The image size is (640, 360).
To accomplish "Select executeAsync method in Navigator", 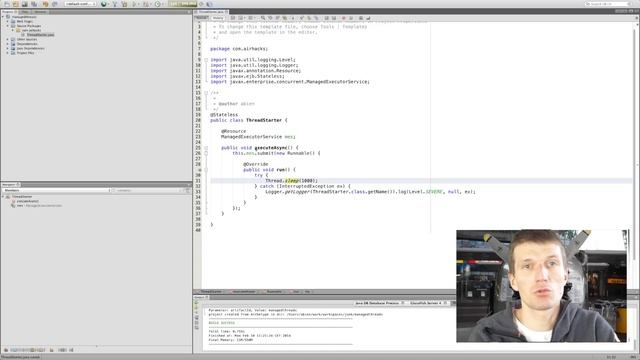I will [x=28, y=201].
